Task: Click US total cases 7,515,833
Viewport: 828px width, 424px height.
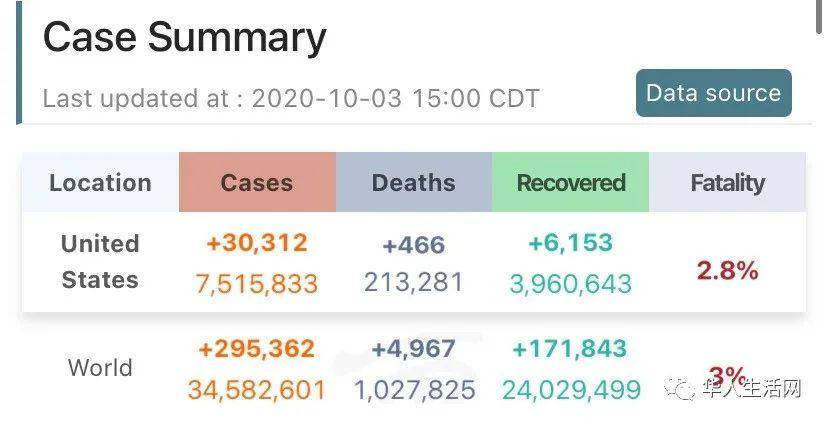Action: pos(257,284)
